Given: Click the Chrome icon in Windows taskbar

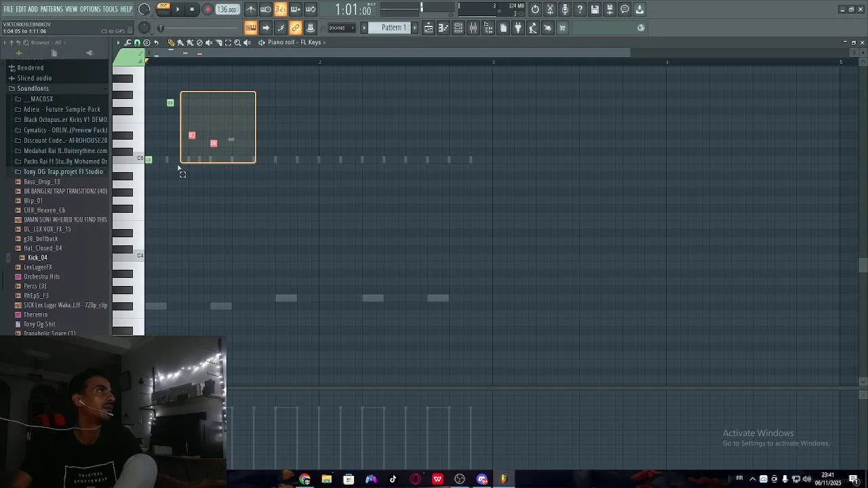Looking at the screenshot, I should [x=304, y=479].
